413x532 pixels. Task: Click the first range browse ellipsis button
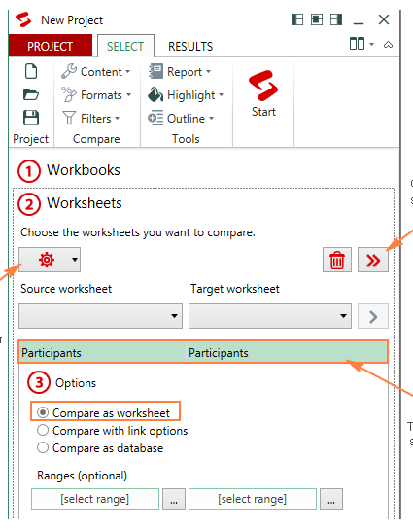coord(174,499)
